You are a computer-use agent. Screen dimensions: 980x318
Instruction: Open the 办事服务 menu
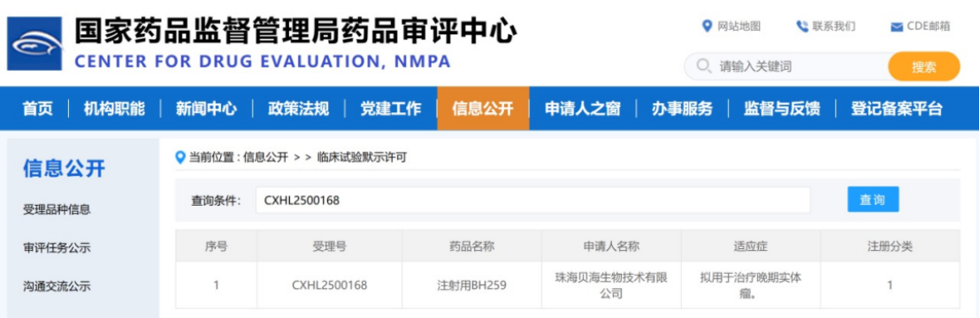[x=682, y=109]
